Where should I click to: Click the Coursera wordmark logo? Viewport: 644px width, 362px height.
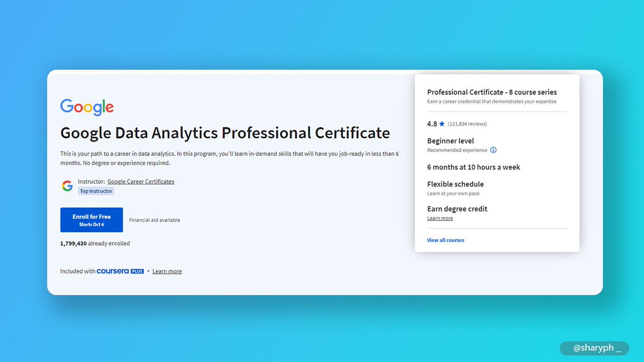pos(113,271)
